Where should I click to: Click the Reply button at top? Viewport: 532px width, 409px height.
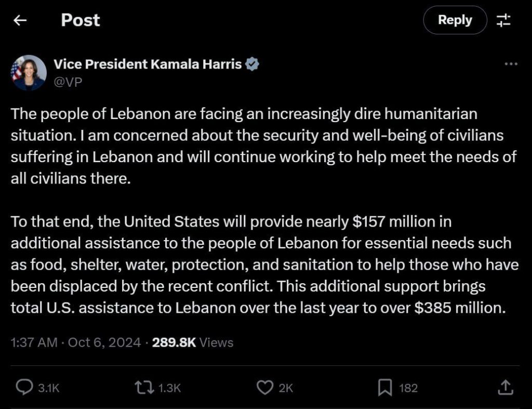(x=455, y=20)
